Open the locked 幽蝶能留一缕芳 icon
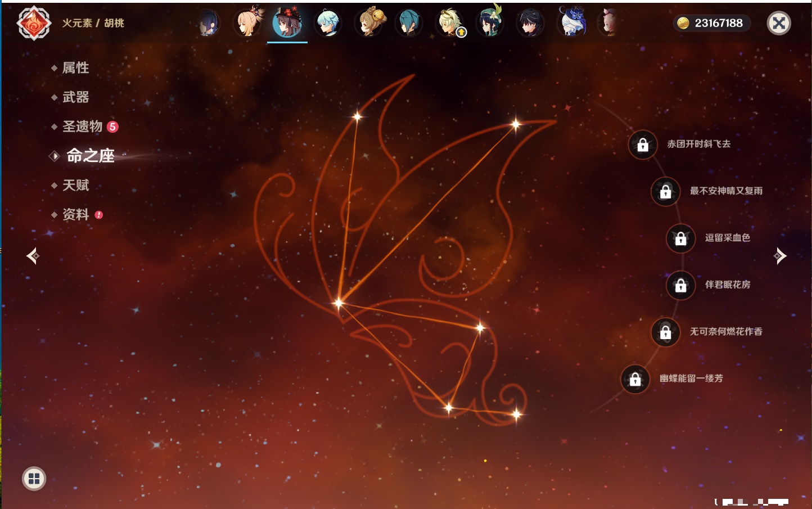Image resolution: width=812 pixels, height=509 pixels. coord(635,380)
